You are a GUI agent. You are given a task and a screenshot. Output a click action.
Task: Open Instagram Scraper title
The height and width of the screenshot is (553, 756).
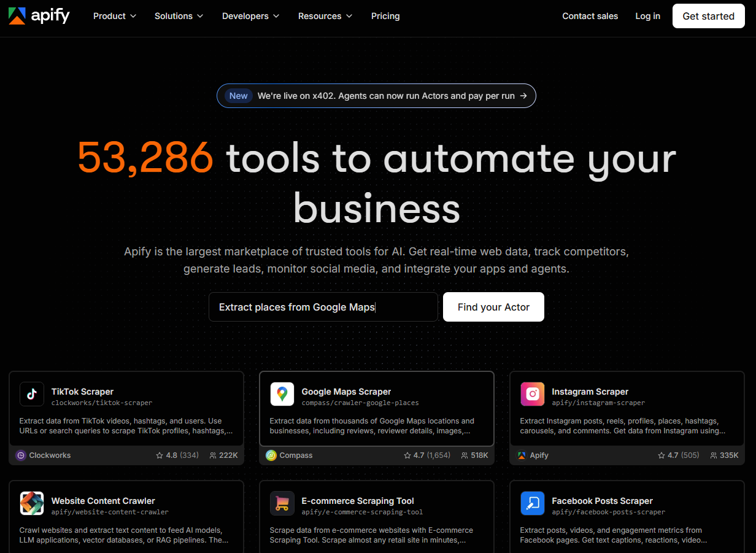590,392
